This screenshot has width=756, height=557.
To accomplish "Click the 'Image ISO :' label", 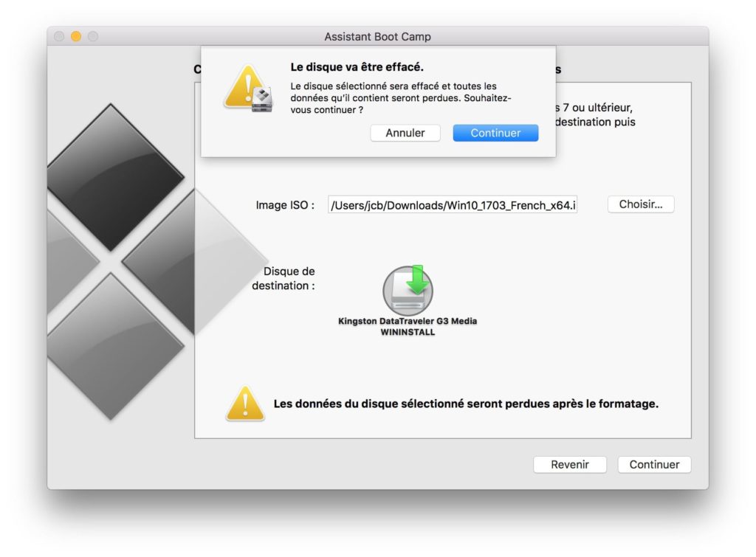I will [x=285, y=205].
